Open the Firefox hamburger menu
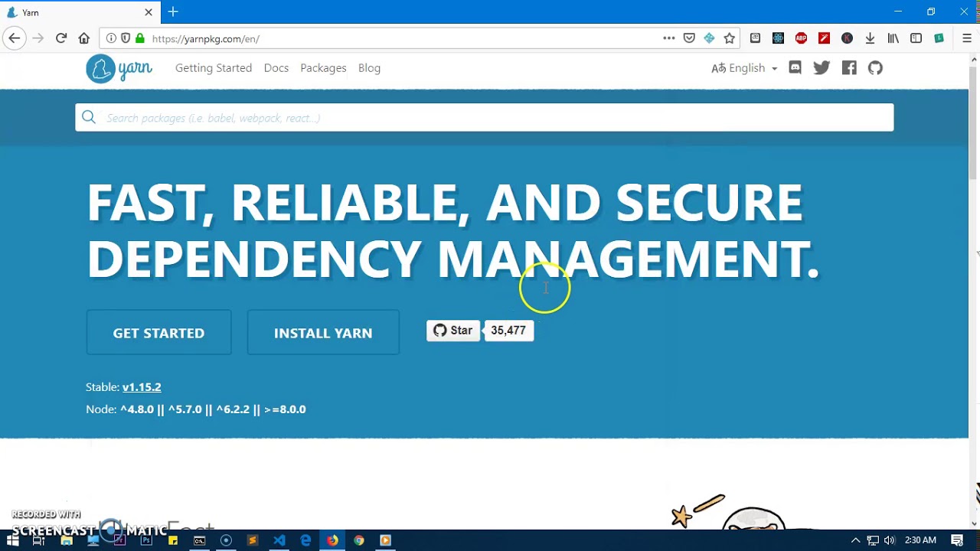 point(967,38)
